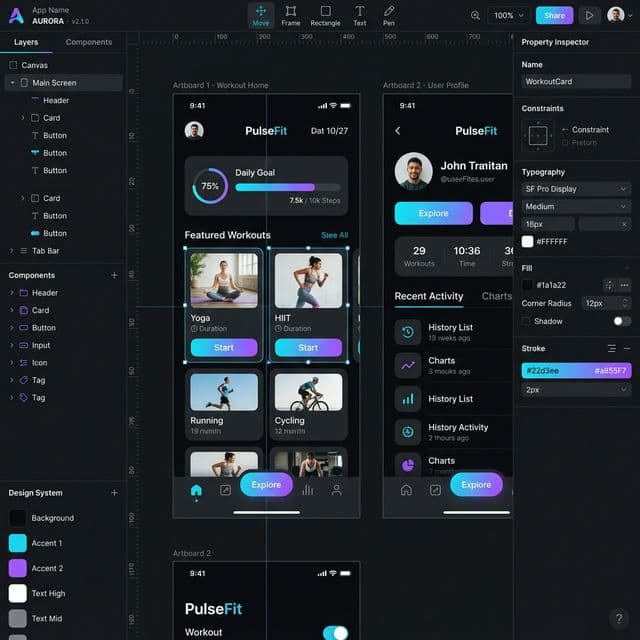
Task: Select the Button component
Action: [43, 328]
